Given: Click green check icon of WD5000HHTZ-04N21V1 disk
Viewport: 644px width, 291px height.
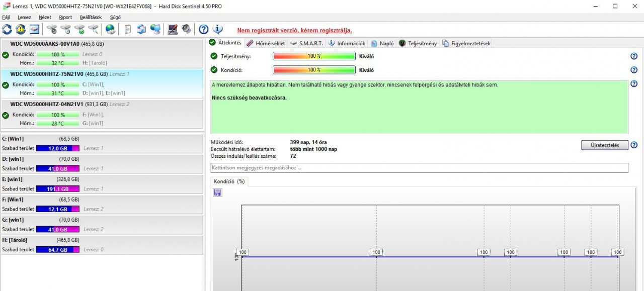Looking at the screenshot, I should point(6,115).
